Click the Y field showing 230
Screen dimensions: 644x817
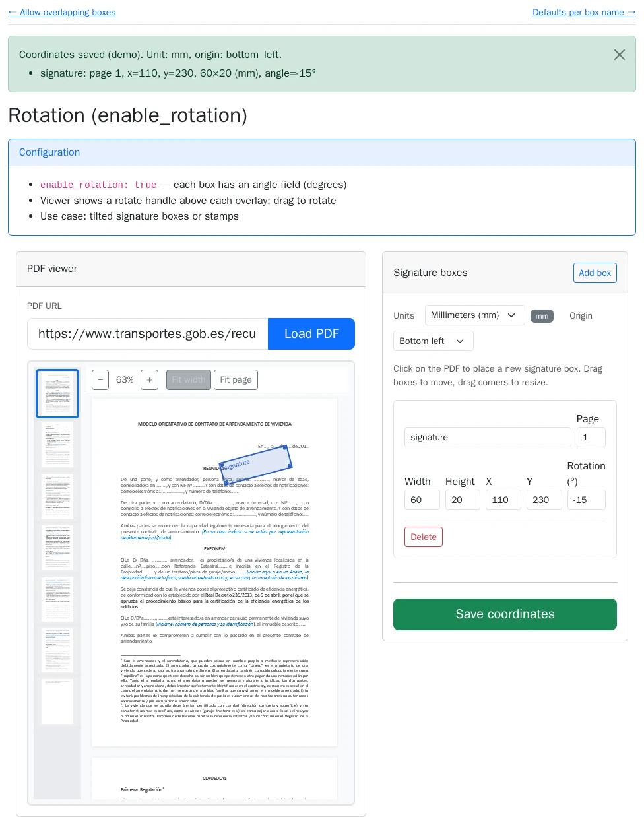click(544, 500)
